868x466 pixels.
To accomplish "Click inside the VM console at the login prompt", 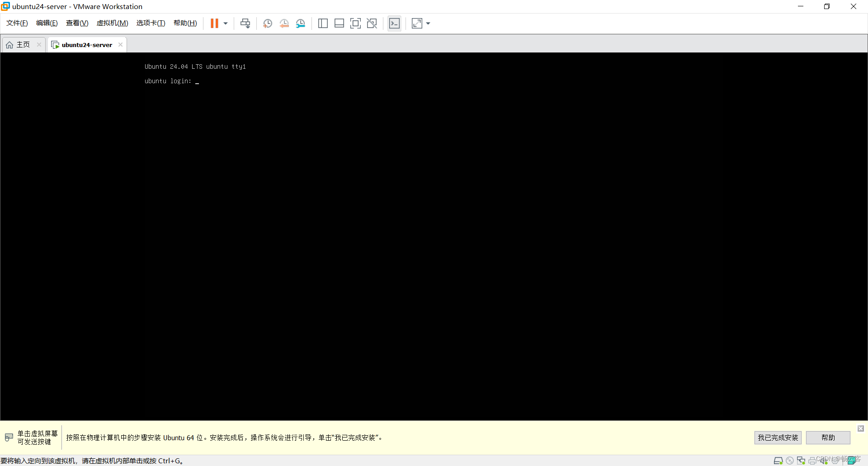I will pyautogui.click(x=172, y=81).
